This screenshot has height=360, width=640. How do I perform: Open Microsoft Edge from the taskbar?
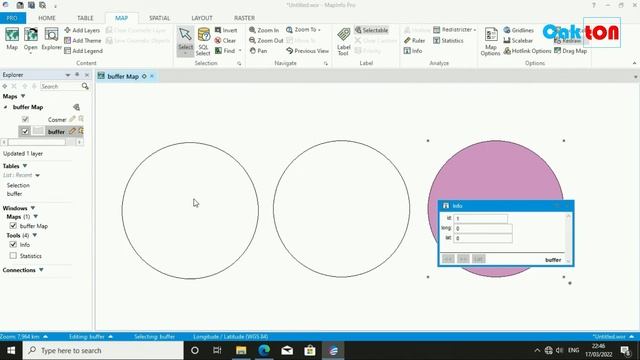(264, 351)
